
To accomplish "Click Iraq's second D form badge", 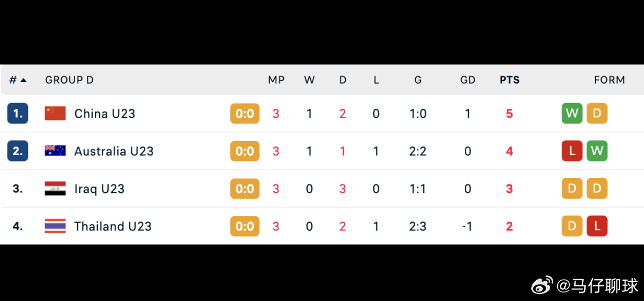I will pos(597,188).
